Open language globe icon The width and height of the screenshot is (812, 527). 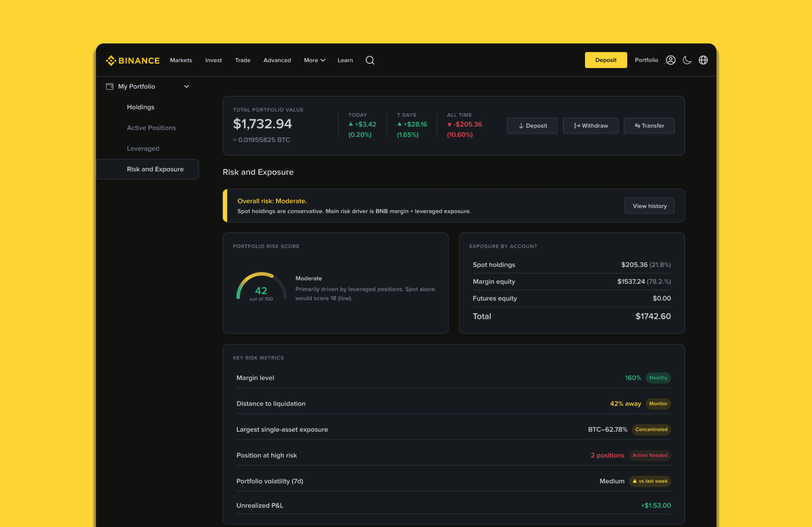click(x=703, y=60)
